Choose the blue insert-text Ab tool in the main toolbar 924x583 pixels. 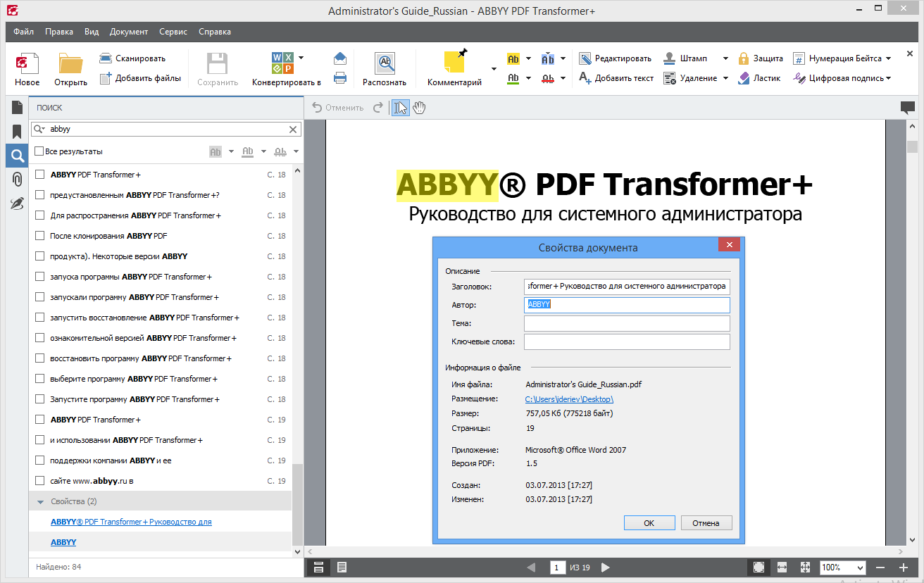548,58
